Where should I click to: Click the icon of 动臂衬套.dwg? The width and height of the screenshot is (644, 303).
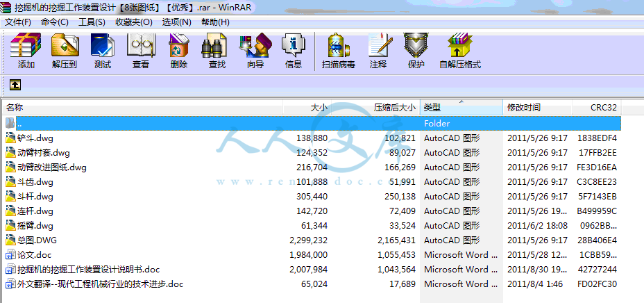10,153
